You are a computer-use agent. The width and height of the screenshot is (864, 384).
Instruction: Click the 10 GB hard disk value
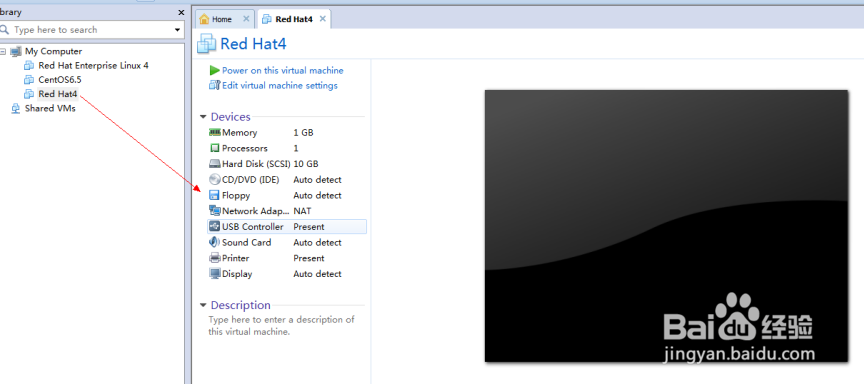[306, 164]
